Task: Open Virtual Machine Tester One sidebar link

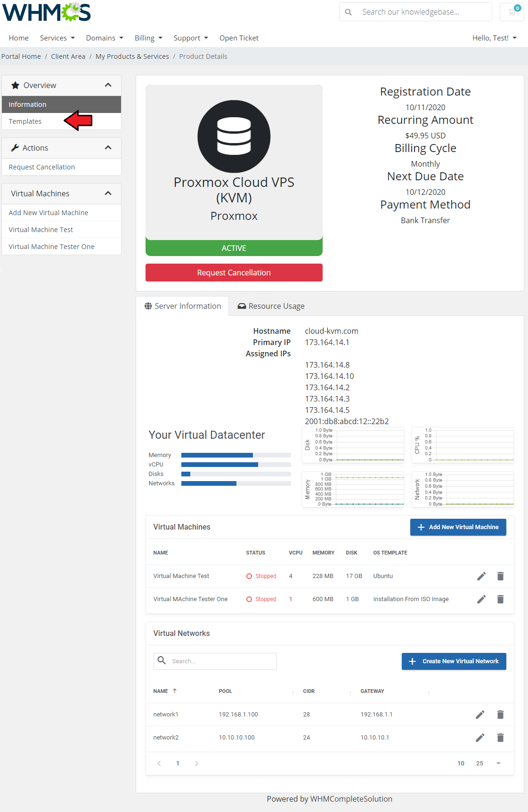Action: [61, 247]
